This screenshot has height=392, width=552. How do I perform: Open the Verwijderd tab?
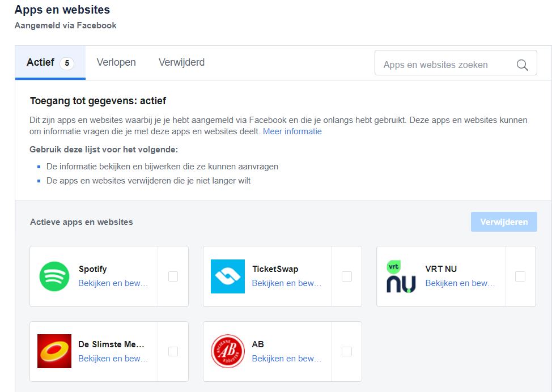pyautogui.click(x=181, y=62)
